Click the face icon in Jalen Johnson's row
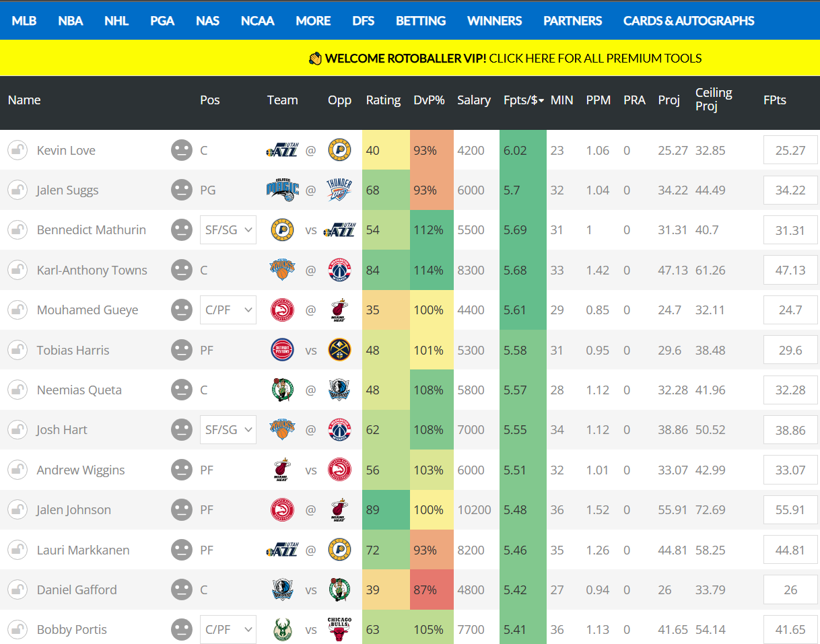This screenshot has width=820, height=644. pyautogui.click(x=181, y=510)
